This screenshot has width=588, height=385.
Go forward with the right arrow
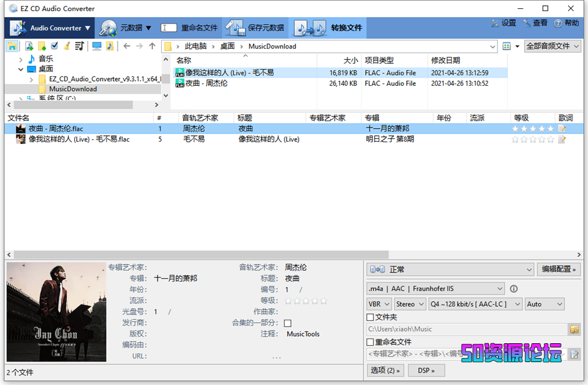coord(139,46)
